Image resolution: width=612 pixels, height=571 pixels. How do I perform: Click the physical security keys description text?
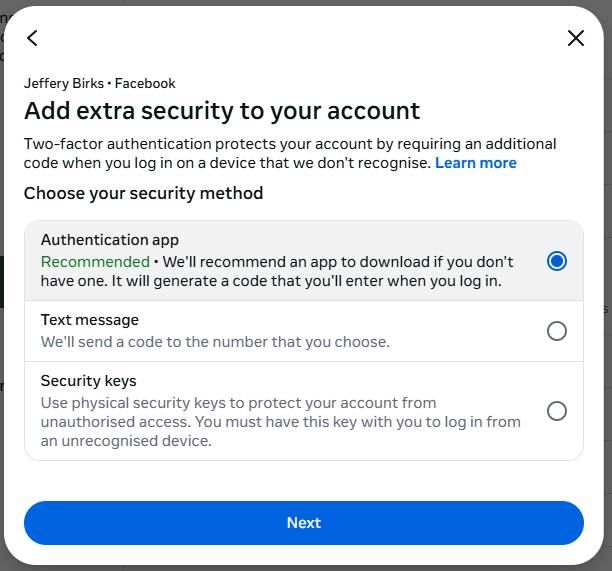[x=280, y=421]
